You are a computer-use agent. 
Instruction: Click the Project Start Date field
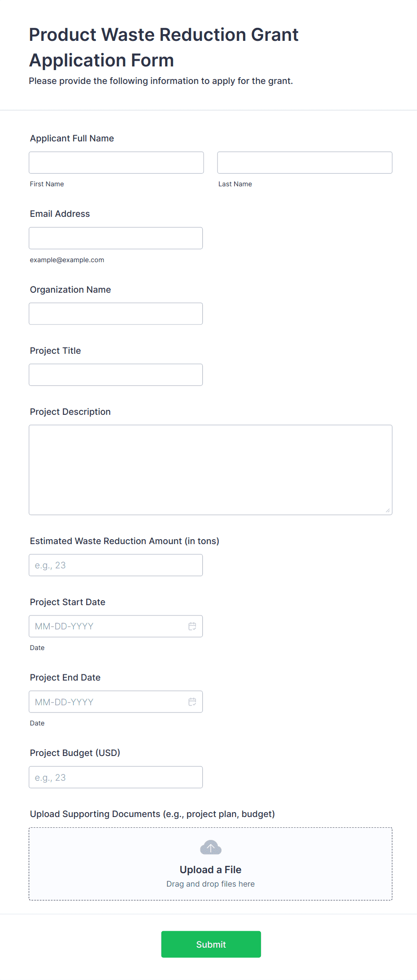click(x=108, y=626)
